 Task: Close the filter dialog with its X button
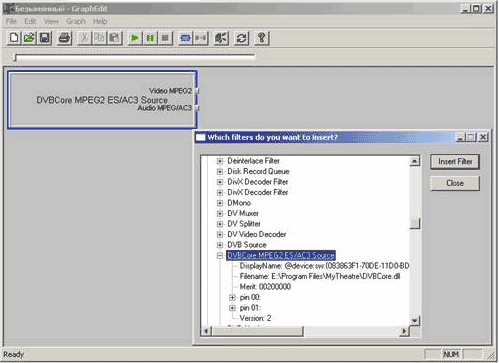point(483,137)
